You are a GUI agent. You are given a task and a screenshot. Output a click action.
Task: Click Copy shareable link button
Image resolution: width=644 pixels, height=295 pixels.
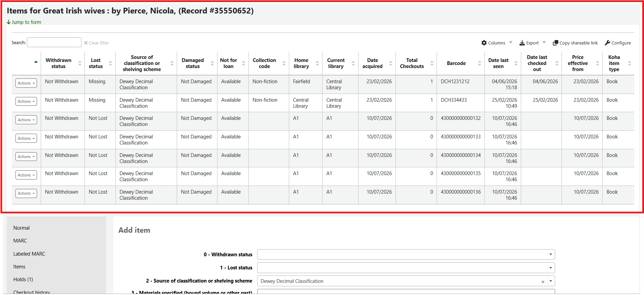[x=575, y=43]
